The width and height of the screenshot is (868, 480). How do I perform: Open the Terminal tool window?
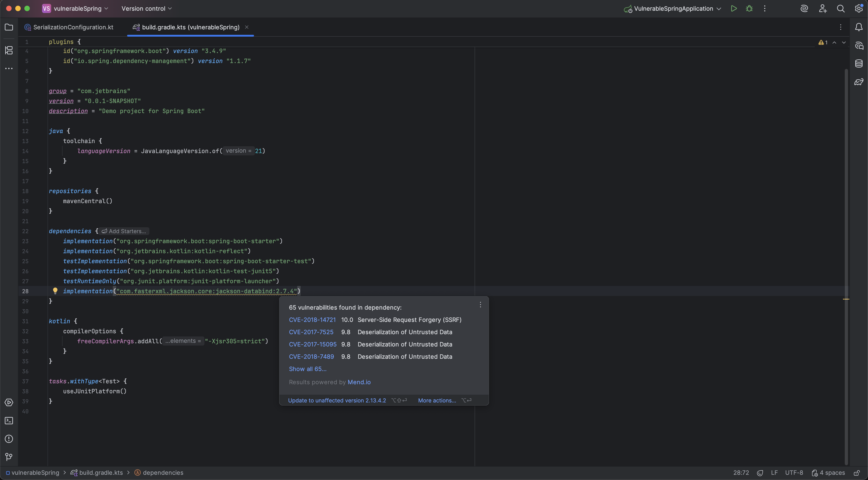coord(9,421)
